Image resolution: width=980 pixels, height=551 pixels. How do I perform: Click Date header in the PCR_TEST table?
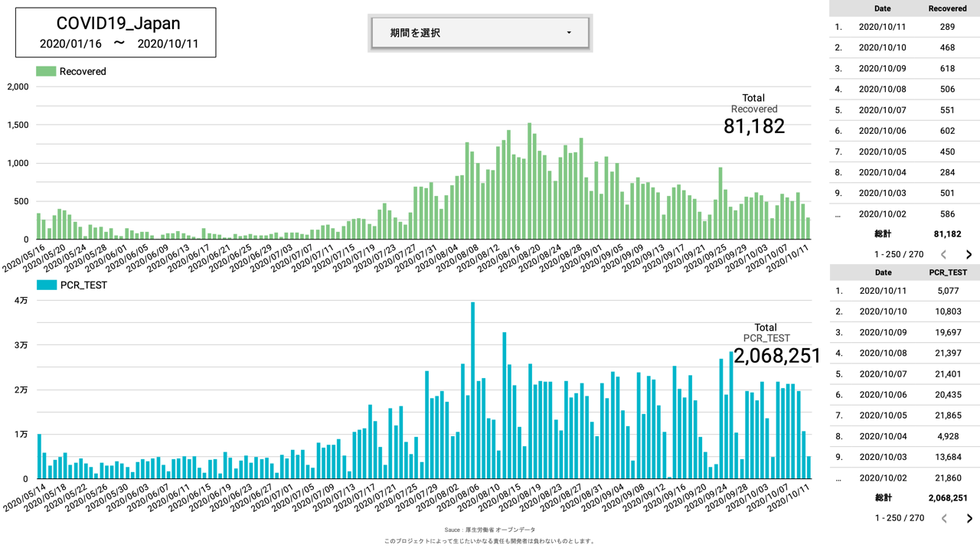882,272
